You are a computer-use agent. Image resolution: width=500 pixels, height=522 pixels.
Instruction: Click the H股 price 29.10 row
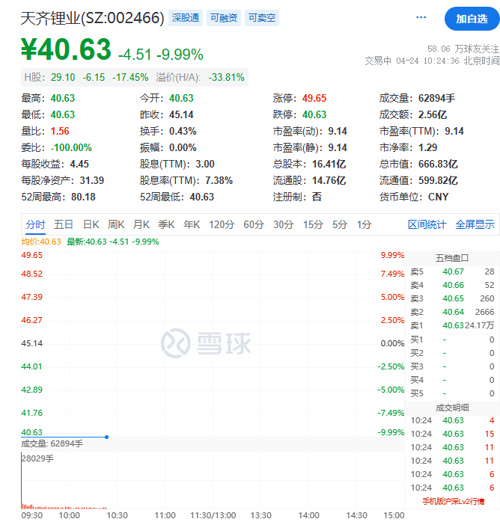click(x=134, y=77)
